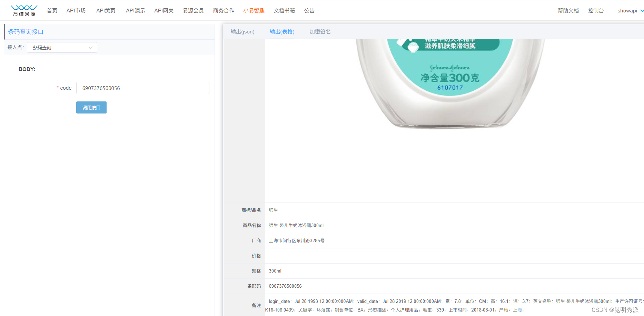The image size is (644, 316).
Task: Open 帮助文档 help docs
Action: pyautogui.click(x=568, y=11)
